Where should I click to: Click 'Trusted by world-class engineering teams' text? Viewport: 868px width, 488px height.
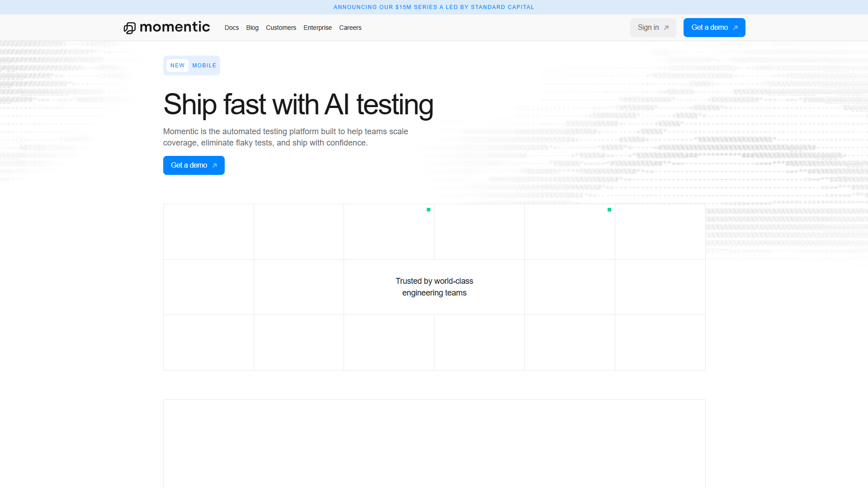[x=434, y=287]
